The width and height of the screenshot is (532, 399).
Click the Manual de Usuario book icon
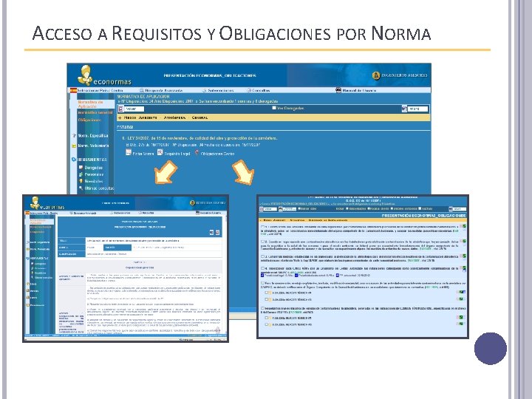click(x=338, y=90)
